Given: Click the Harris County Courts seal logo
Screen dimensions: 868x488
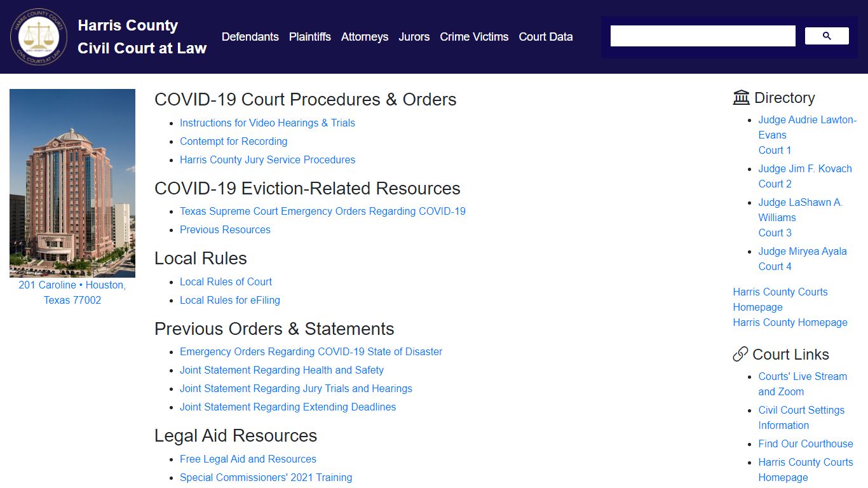Looking at the screenshot, I should [39, 37].
